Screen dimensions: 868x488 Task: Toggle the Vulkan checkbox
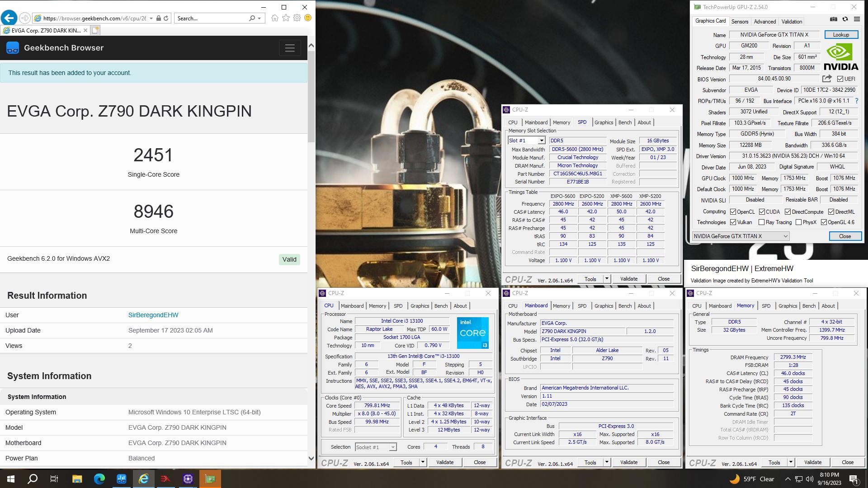coord(733,222)
